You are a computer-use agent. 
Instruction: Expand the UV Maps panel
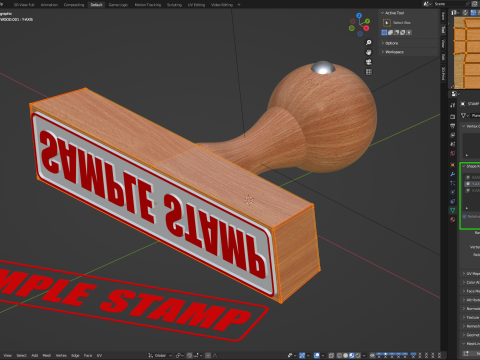point(470,273)
